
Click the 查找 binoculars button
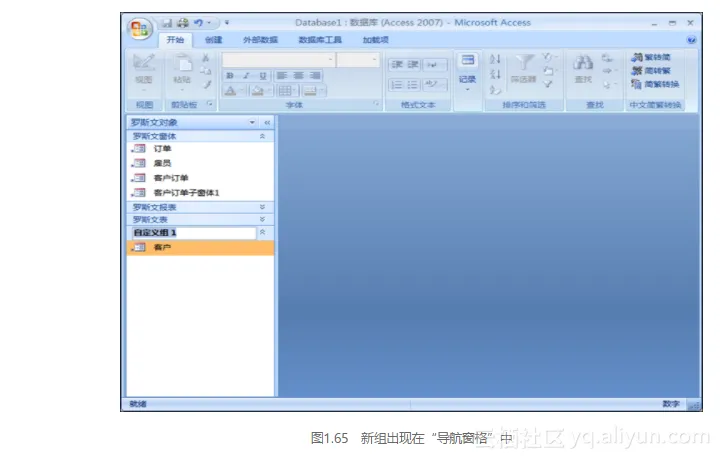click(583, 70)
